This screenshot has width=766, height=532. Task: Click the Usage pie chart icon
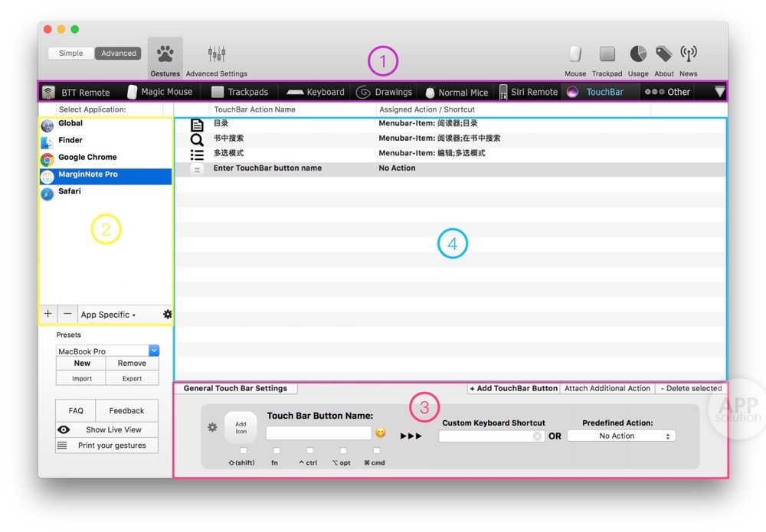tap(637, 54)
